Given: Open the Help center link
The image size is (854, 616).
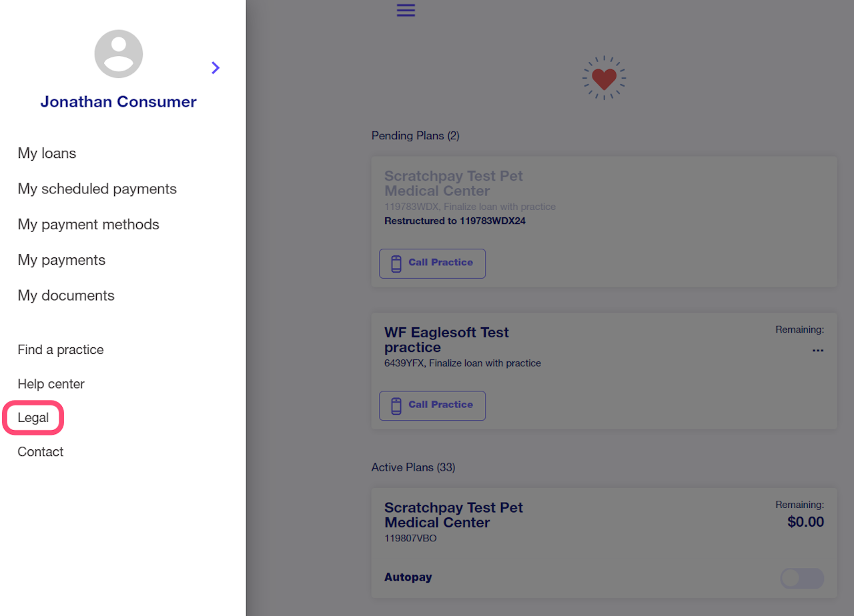Looking at the screenshot, I should (51, 384).
